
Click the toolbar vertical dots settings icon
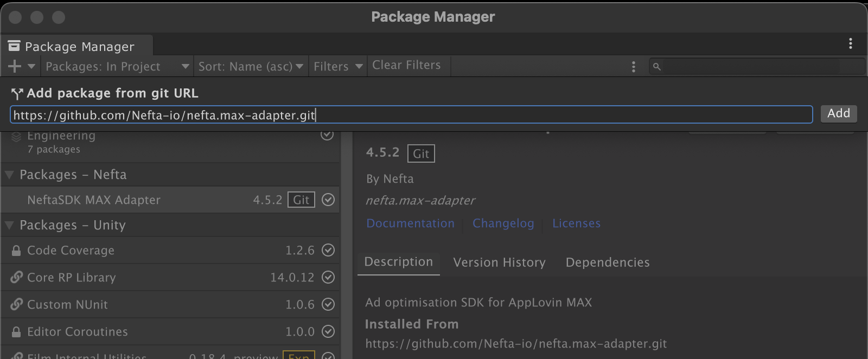(x=633, y=67)
